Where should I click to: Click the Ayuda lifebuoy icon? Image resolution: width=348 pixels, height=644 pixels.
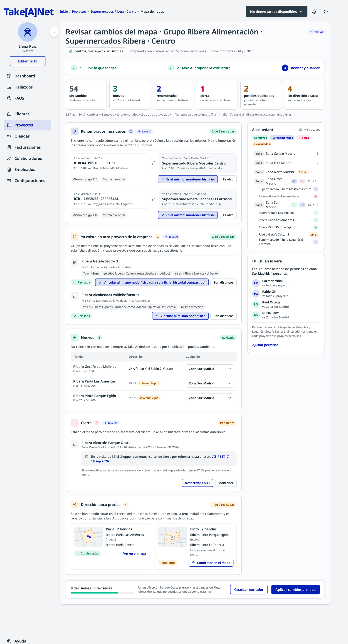coord(9,641)
